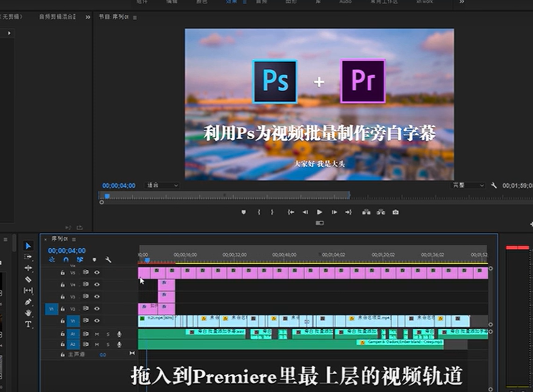Select the Type tool

pos(28,324)
